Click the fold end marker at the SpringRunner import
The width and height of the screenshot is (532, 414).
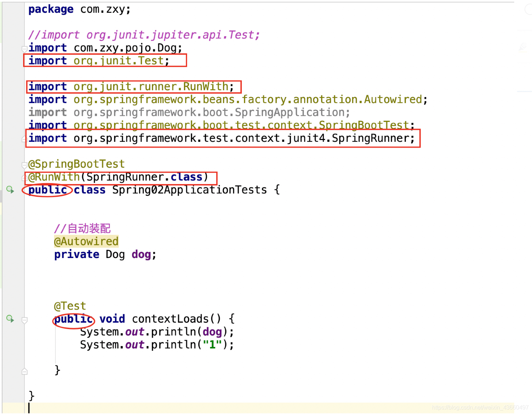point(24,139)
